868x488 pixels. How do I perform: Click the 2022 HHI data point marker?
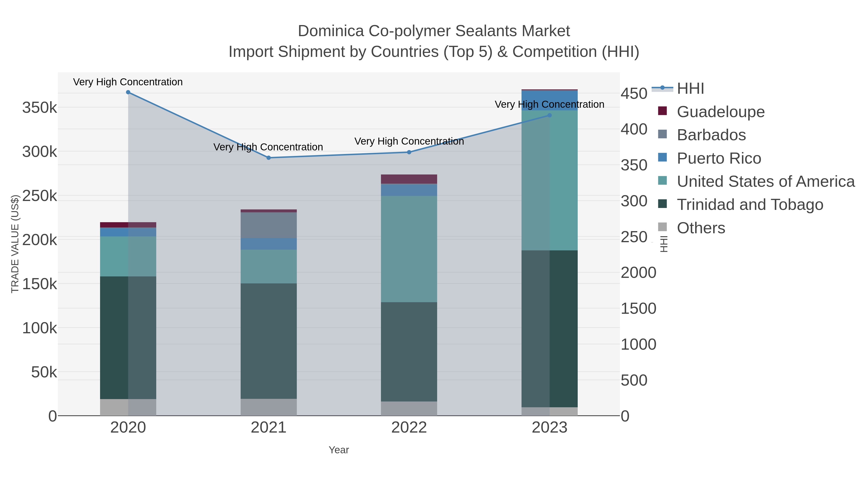pyautogui.click(x=409, y=152)
